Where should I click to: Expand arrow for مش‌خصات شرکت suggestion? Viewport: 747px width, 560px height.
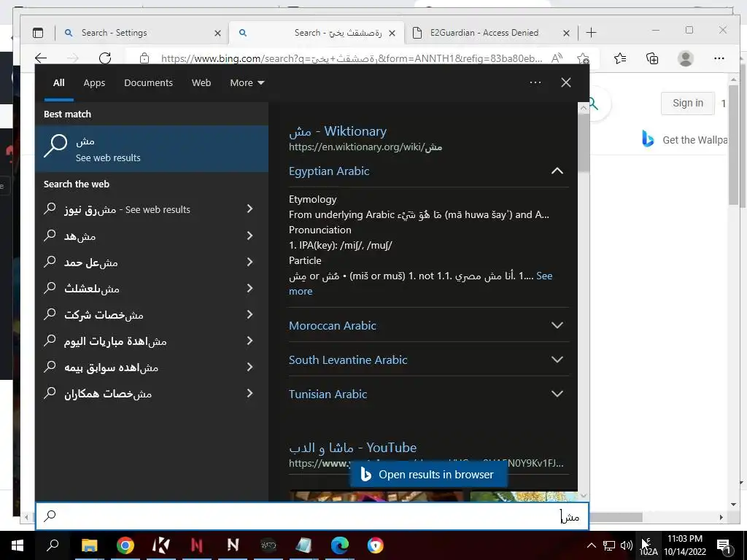click(x=249, y=314)
